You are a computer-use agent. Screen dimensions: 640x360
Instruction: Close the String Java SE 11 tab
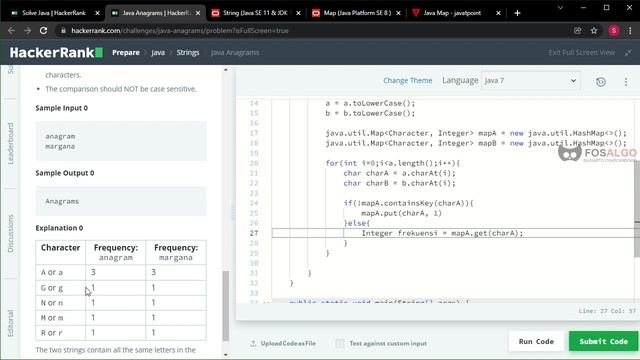298,13
